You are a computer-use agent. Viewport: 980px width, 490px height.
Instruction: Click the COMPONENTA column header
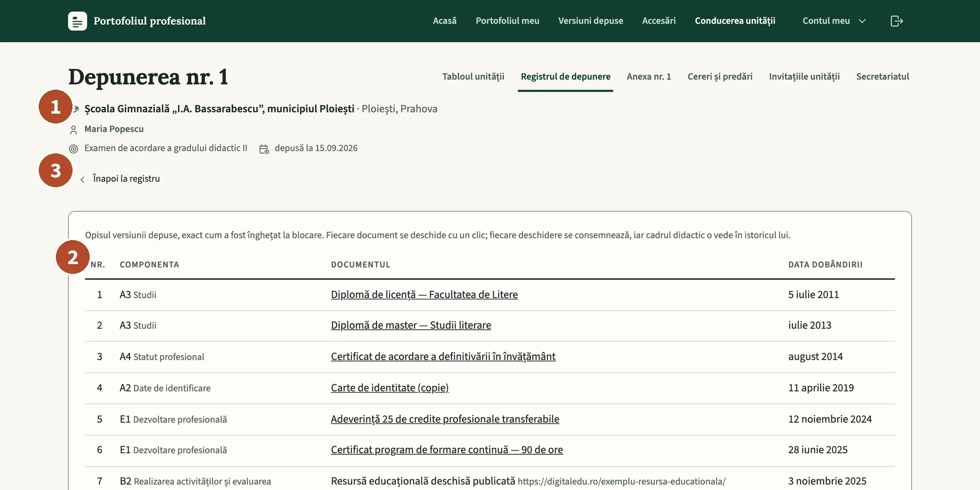click(149, 265)
